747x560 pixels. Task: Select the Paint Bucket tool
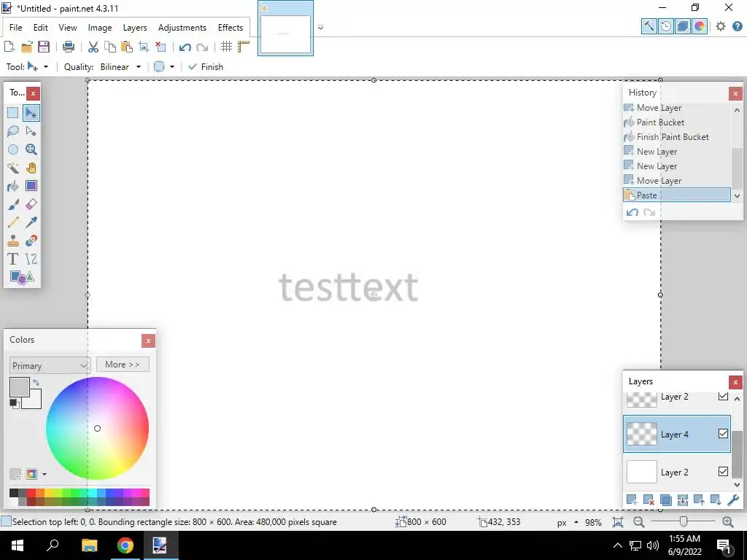coord(13,186)
